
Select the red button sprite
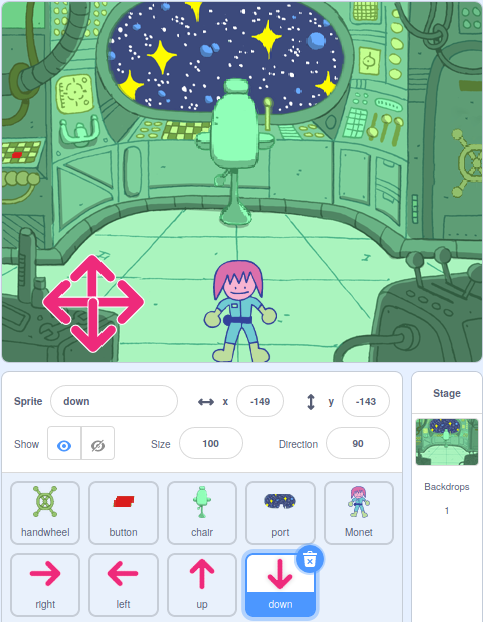(x=123, y=513)
